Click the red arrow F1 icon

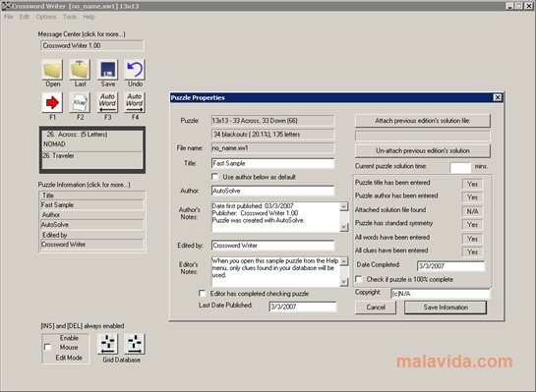52,102
